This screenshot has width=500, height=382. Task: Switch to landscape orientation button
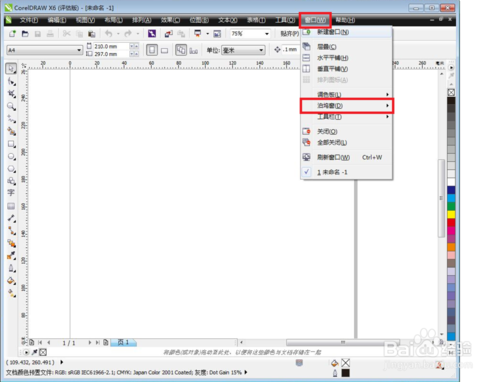[164, 50]
